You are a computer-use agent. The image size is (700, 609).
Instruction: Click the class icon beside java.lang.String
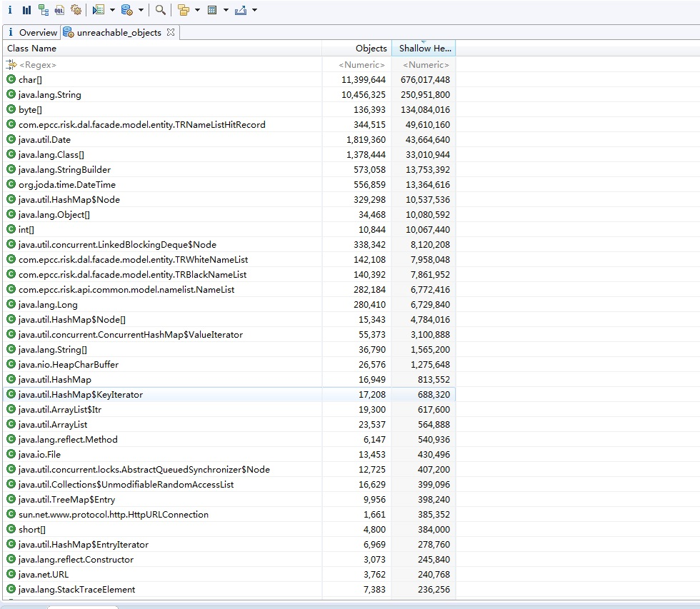(11, 94)
